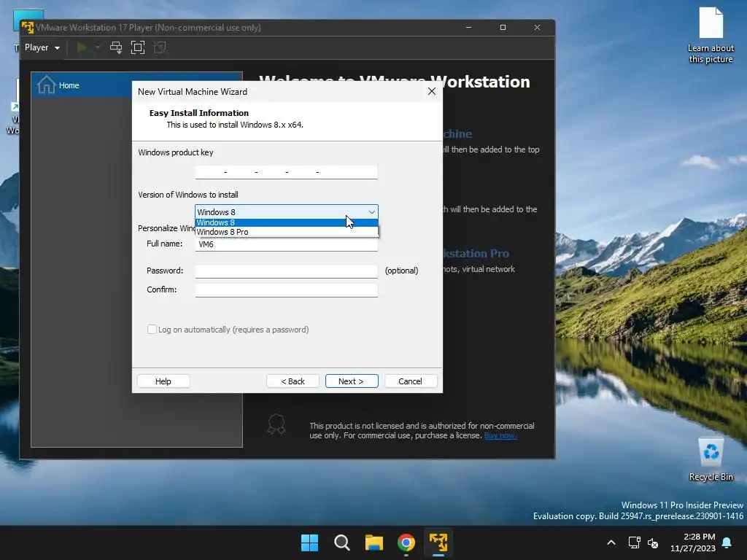Cancel the New Virtual Machine Wizard
This screenshot has width=747, height=560.
pyautogui.click(x=410, y=381)
